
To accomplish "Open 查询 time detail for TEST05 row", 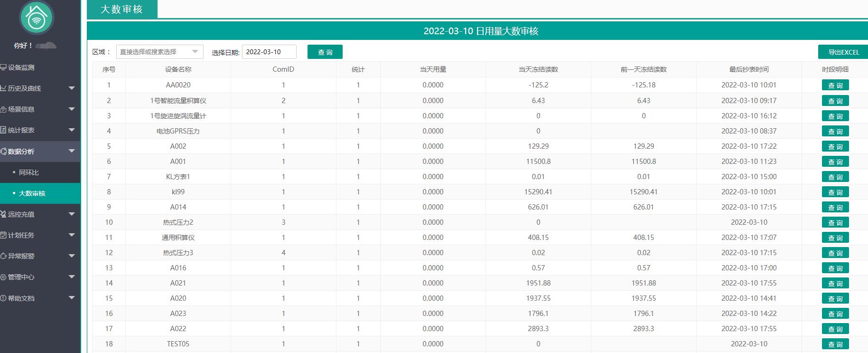I will [x=835, y=344].
